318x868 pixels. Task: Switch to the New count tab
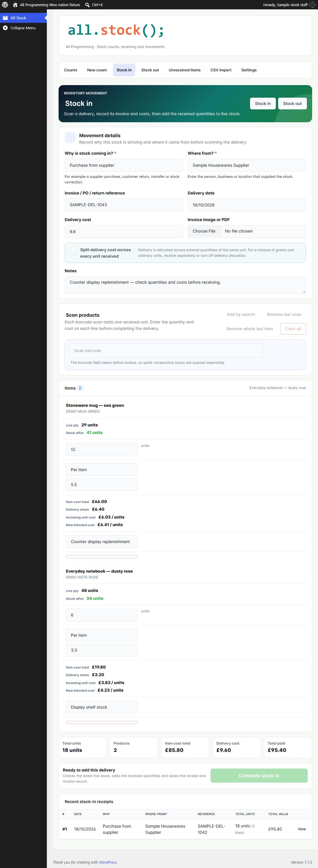(97, 70)
